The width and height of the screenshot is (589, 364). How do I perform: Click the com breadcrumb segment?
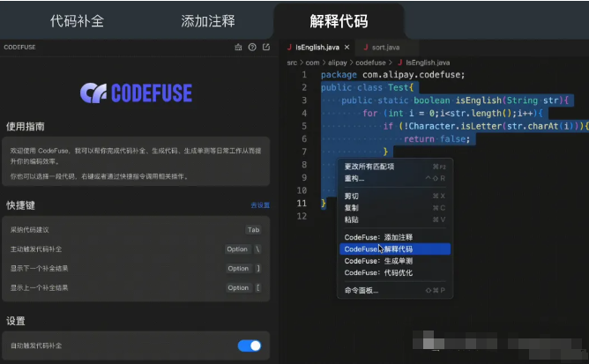(312, 63)
